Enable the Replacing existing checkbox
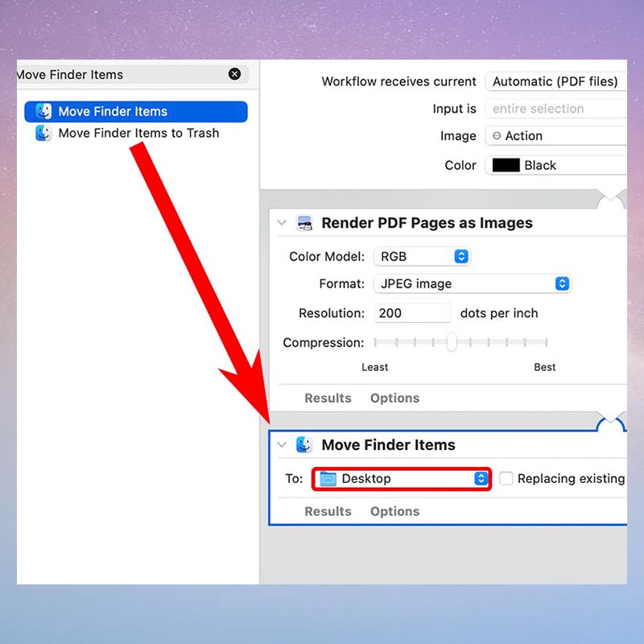Viewport: 644px width, 644px height. (506, 478)
